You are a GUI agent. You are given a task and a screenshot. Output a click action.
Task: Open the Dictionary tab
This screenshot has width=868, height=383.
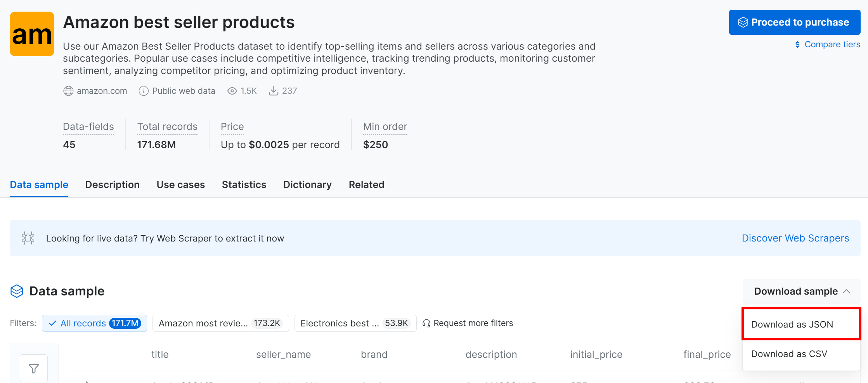click(307, 185)
